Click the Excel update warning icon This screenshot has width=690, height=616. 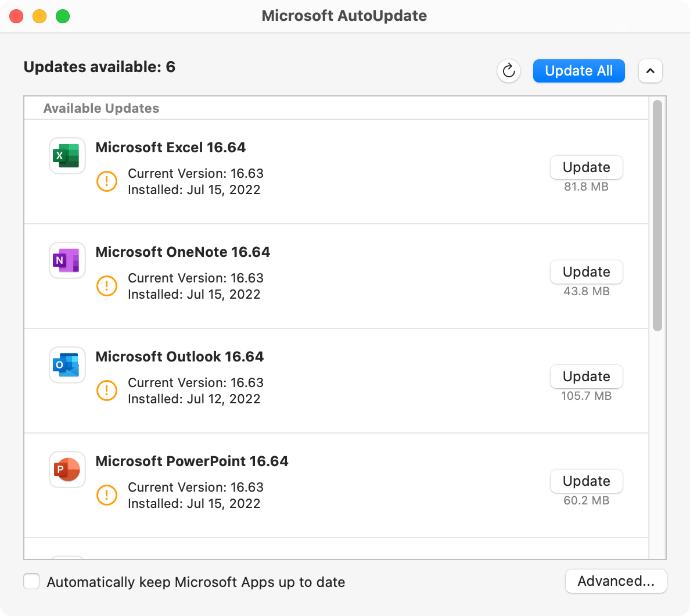coord(107,181)
